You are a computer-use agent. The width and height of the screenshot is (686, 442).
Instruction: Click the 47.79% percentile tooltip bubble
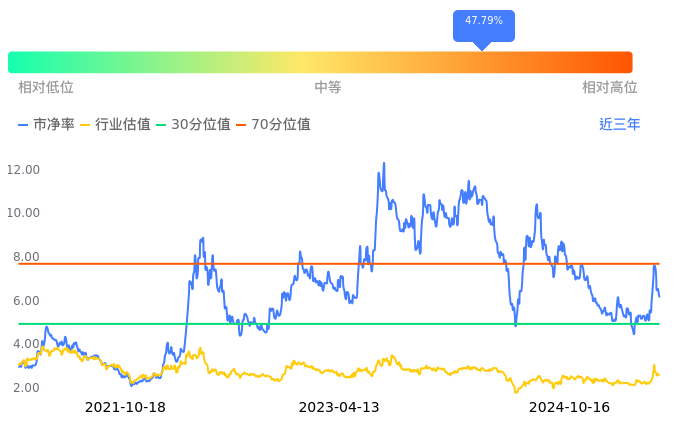tap(484, 21)
